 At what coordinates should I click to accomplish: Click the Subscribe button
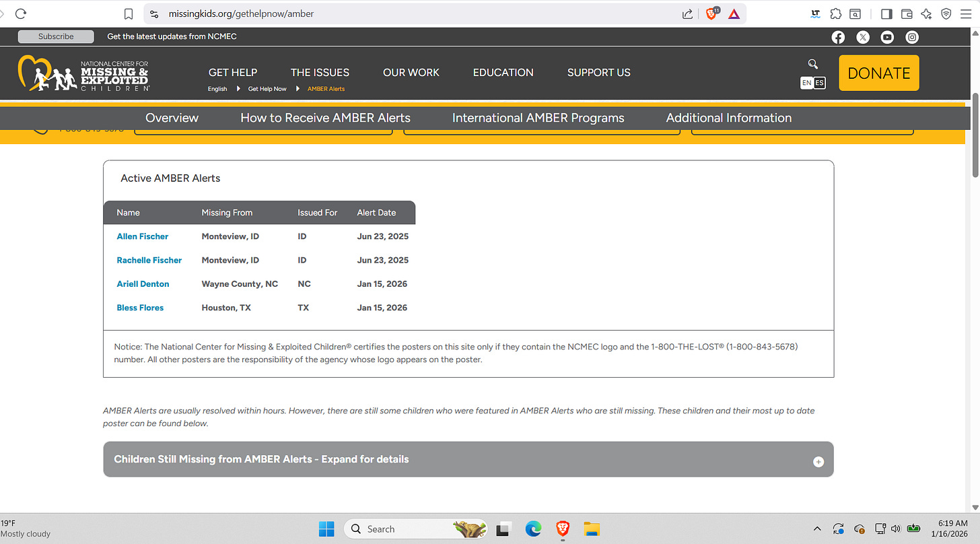(x=56, y=36)
